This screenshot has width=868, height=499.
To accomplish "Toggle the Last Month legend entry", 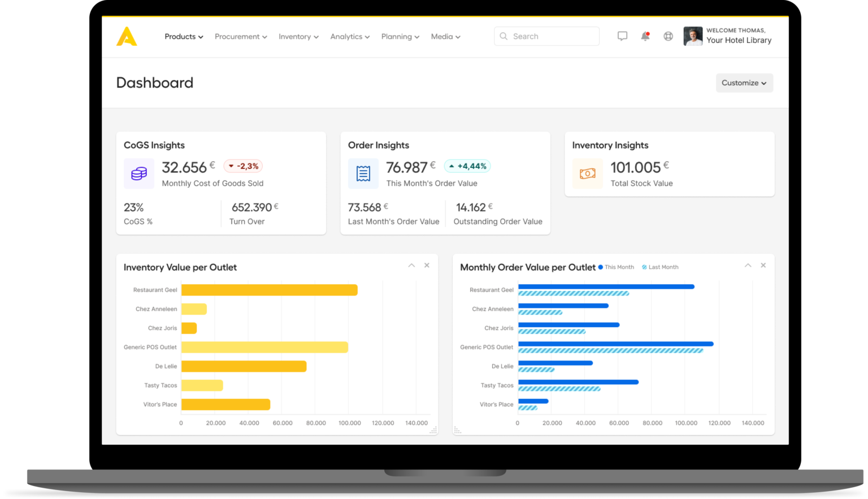I will point(659,267).
